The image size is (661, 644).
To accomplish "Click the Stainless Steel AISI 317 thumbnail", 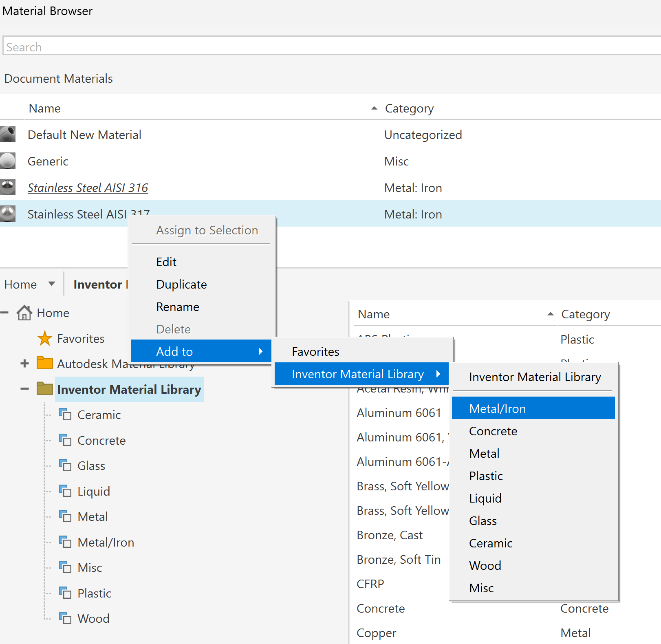I will (x=8, y=214).
